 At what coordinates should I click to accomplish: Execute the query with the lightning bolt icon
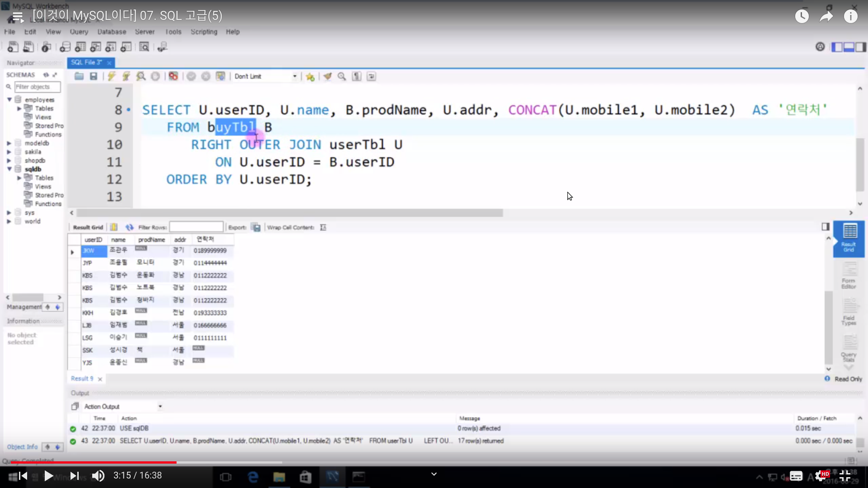112,76
